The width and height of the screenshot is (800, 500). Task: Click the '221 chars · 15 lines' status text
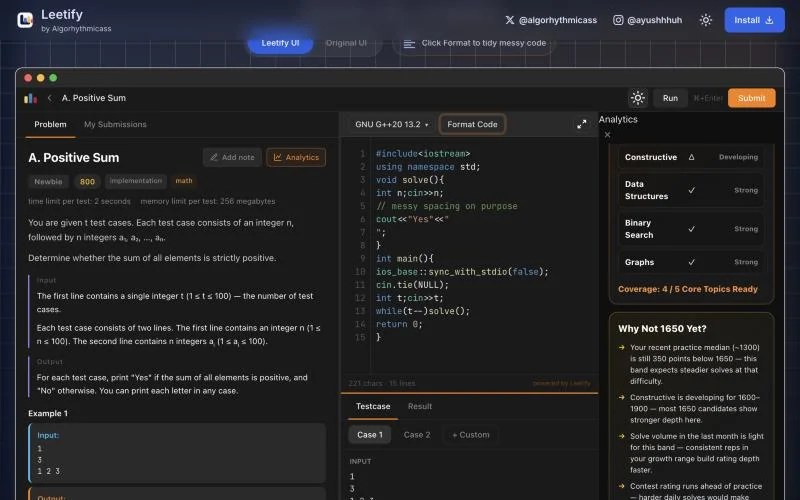(x=382, y=383)
